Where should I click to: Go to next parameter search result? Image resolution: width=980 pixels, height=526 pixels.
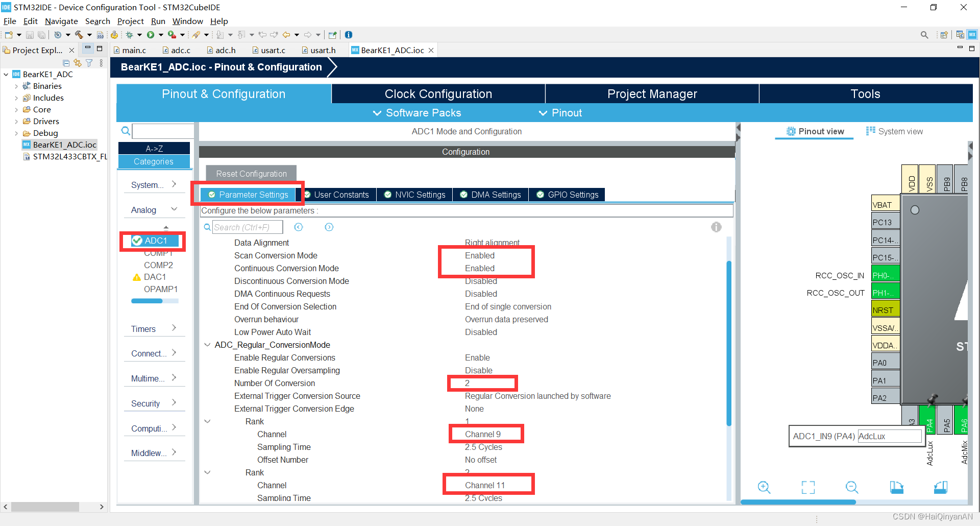329,227
